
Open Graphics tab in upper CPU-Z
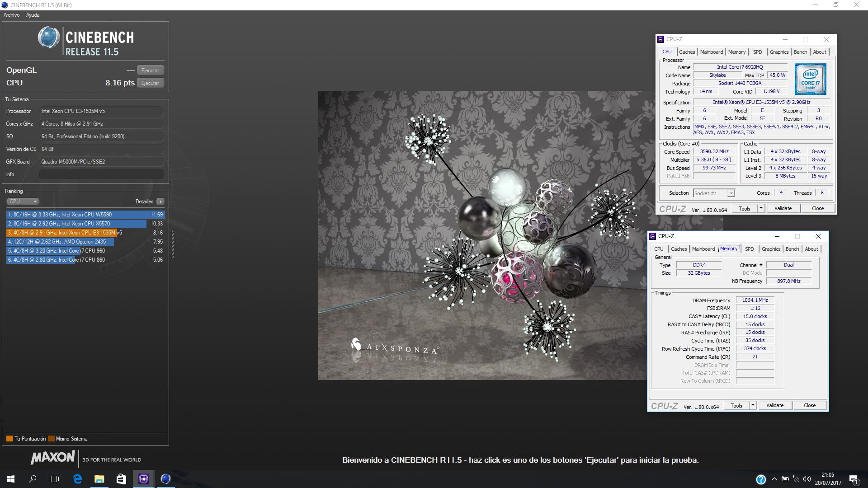coord(779,52)
